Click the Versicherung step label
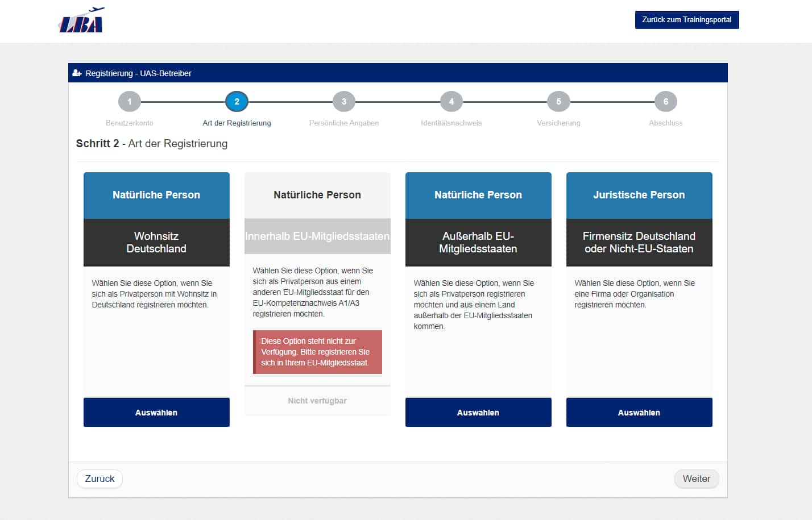The height and width of the screenshot is (520, 812). point(558,123)
